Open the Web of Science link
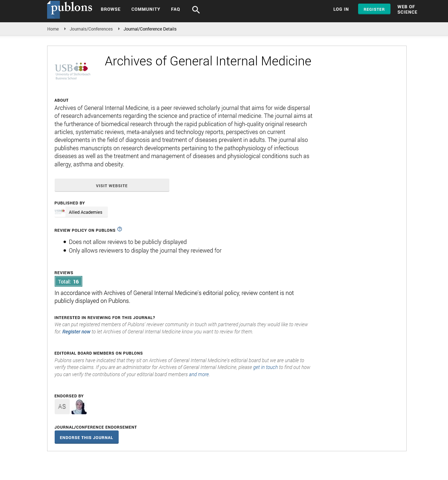The height and width of the screenshot is (480, 448). (x=407, y=9)
